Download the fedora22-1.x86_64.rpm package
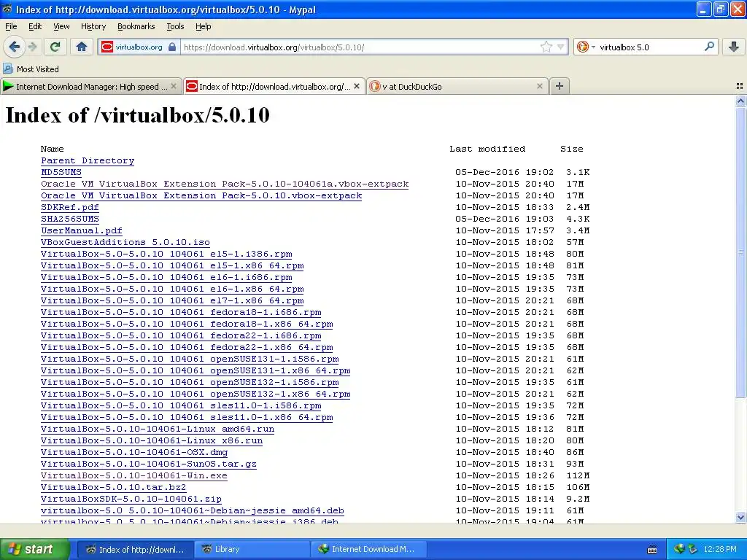 pos(187,347)
